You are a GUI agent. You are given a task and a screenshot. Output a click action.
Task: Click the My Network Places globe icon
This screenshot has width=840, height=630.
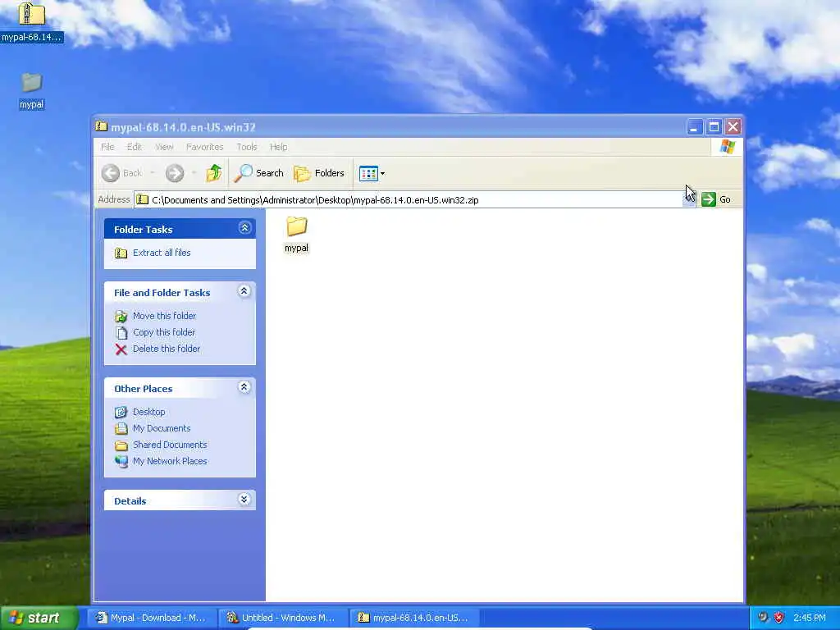pyautogui.click(x=121, y=461)
